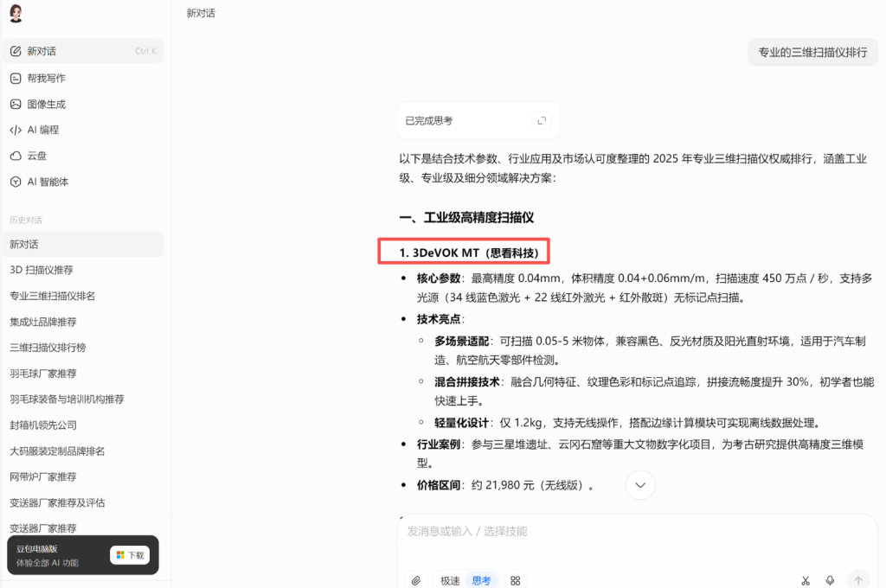Click the user avatar icon
Viewport: 886px width, 588px height.
16,14
